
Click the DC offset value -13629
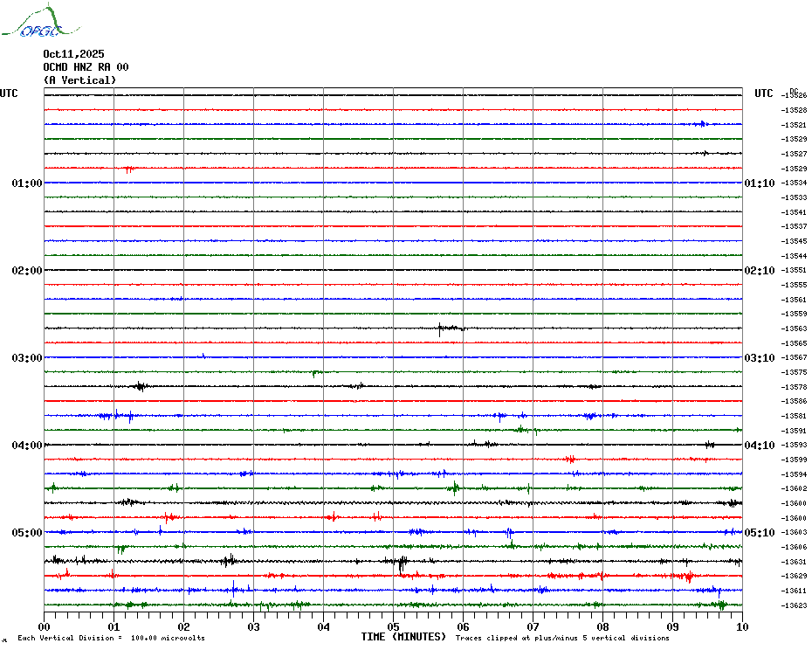(x=794, y=576)
